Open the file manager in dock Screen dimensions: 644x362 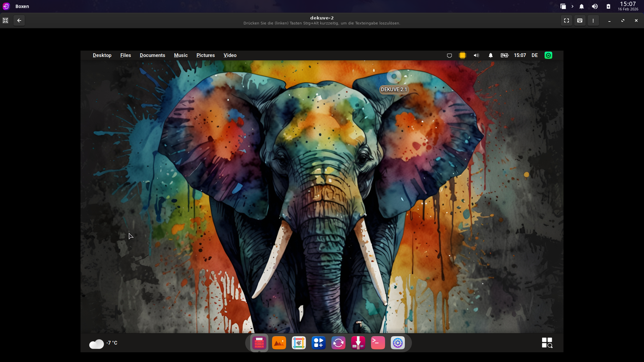[x=259, y=343]
